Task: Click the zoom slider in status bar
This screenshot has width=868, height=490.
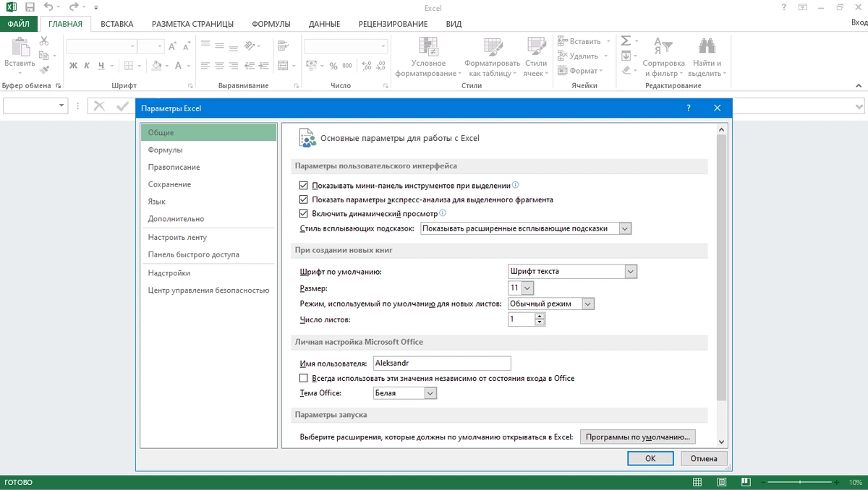Action: [x=799, y=482]
